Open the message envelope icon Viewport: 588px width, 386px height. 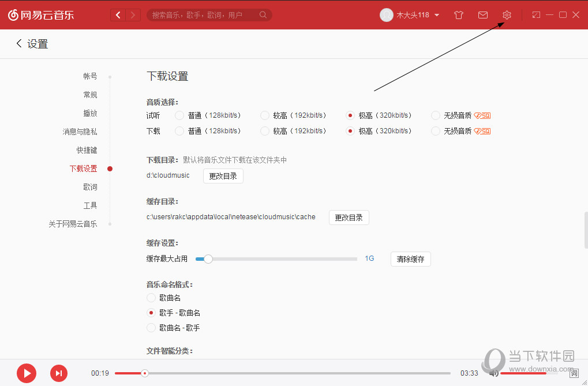(x=482, y=14)
